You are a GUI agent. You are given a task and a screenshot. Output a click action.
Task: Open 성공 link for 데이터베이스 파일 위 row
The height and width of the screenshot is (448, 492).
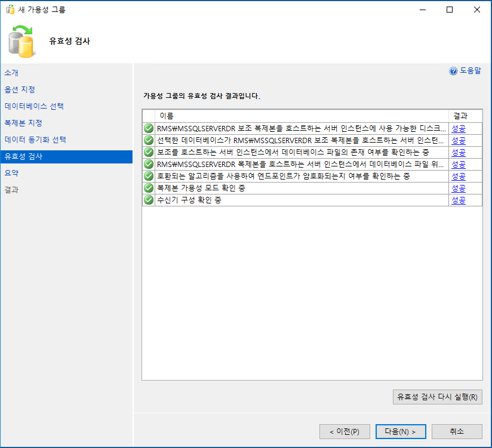click(x=458, y=164)
